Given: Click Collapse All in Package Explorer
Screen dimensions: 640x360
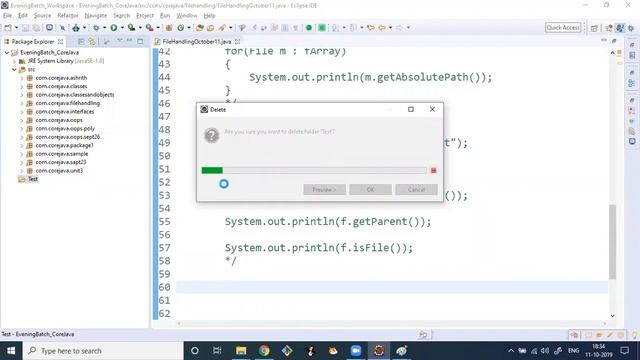Looking at the screenshot, I should 81,42.
